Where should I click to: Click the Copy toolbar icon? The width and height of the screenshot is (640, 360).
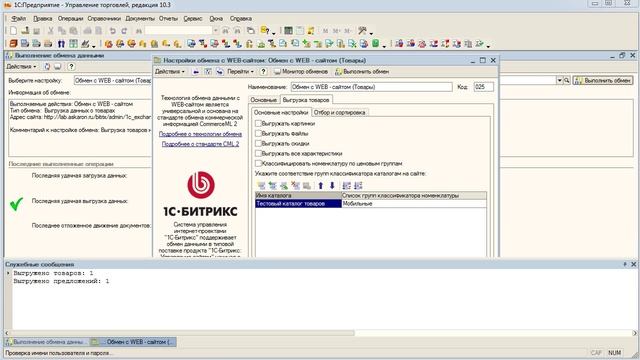(62, 31)
